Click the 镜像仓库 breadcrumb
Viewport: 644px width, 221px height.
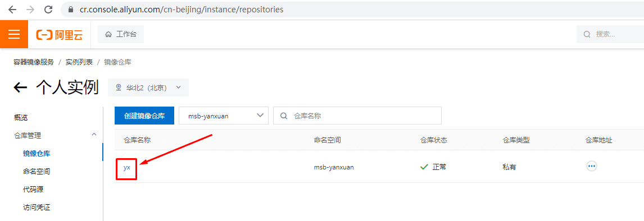(x=117, y=62)
